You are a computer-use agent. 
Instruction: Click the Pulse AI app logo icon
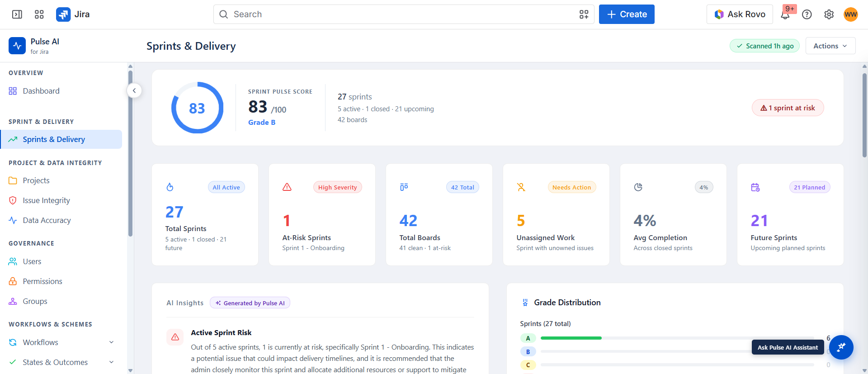pos(17,46)
